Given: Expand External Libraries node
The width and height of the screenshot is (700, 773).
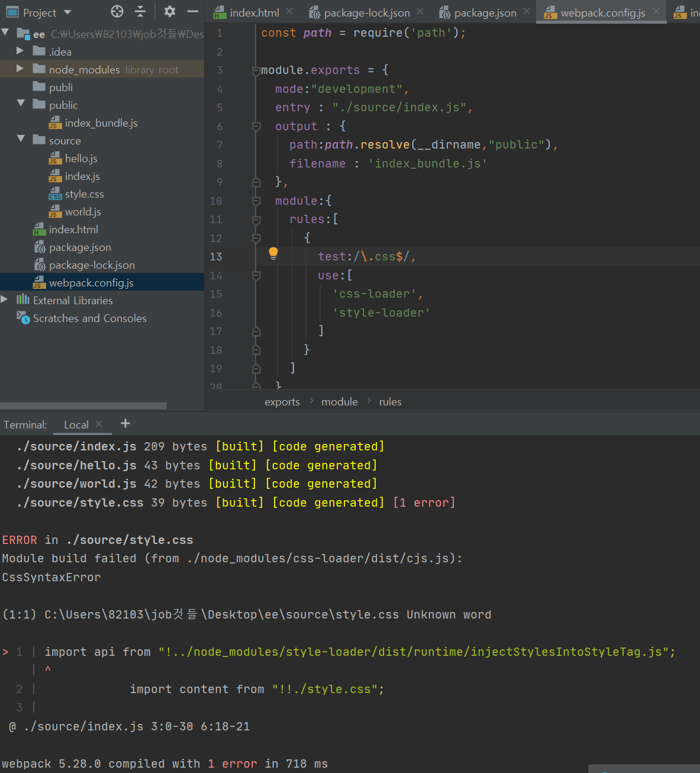Looking at the screenshot, I should [x=5, y=299].
